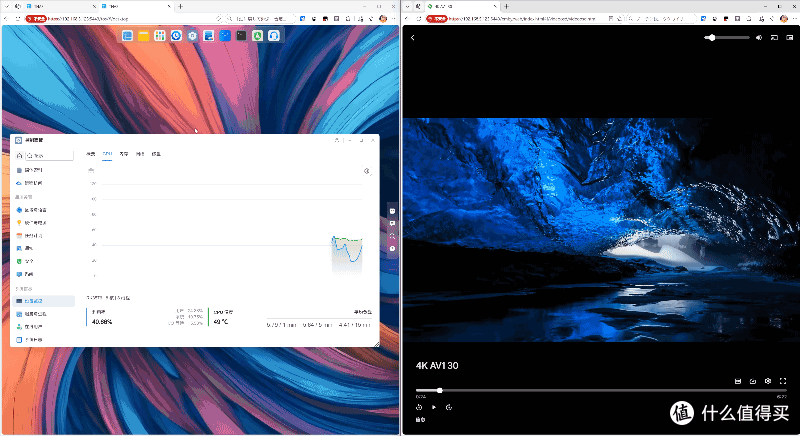Adjust the video volume slider
This screenshot has width=800, height=436.
[727, 38]
